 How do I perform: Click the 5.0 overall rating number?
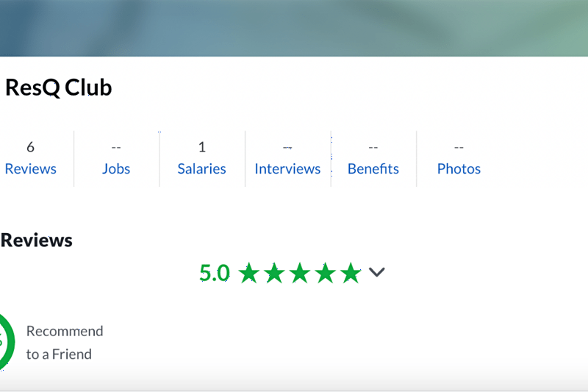pos(215,274)
